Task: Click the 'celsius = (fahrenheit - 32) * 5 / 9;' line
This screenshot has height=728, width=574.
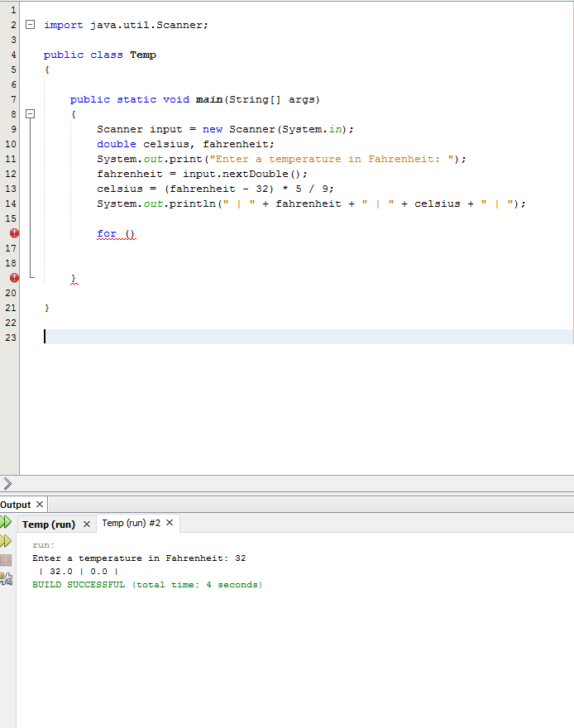Action: pyautogui.click(x=215, y=189)
